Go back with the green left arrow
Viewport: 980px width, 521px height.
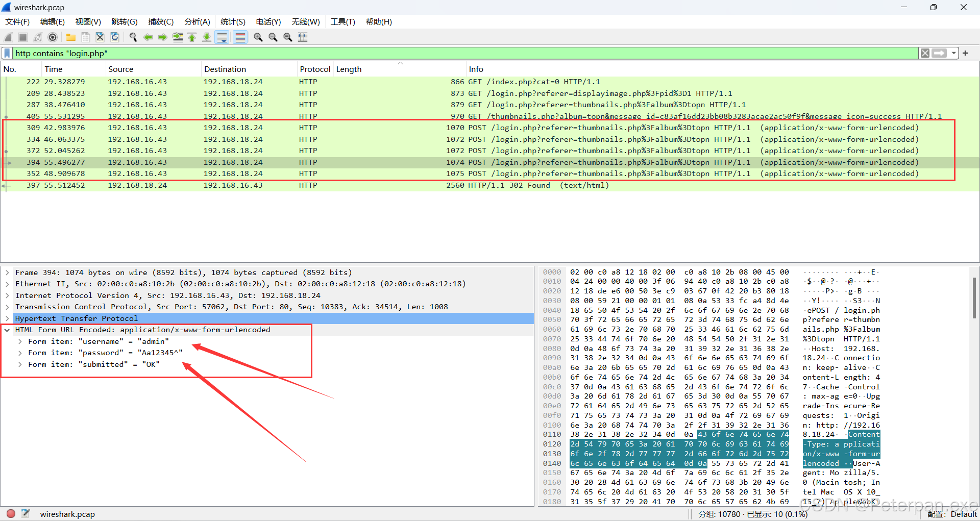click(x=148, y=37)
